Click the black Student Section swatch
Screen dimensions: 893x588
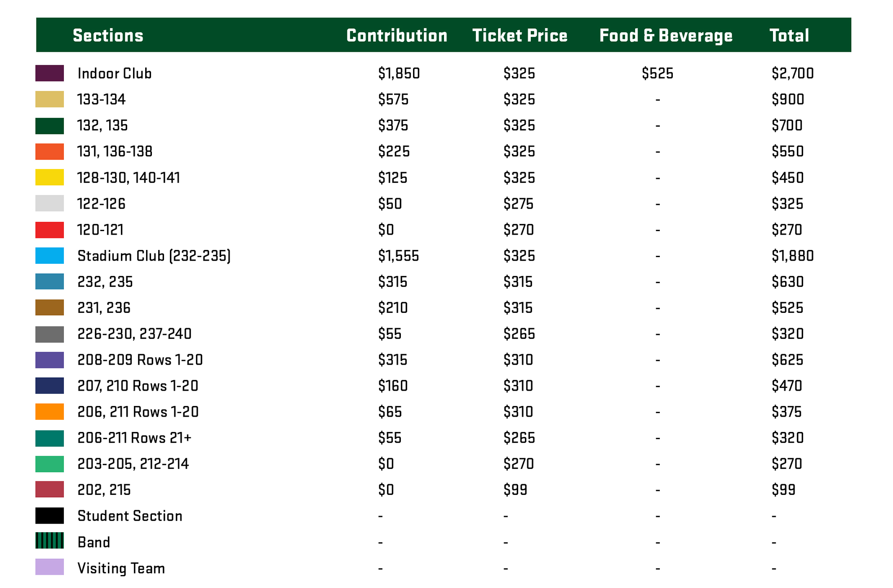[49, 516]
